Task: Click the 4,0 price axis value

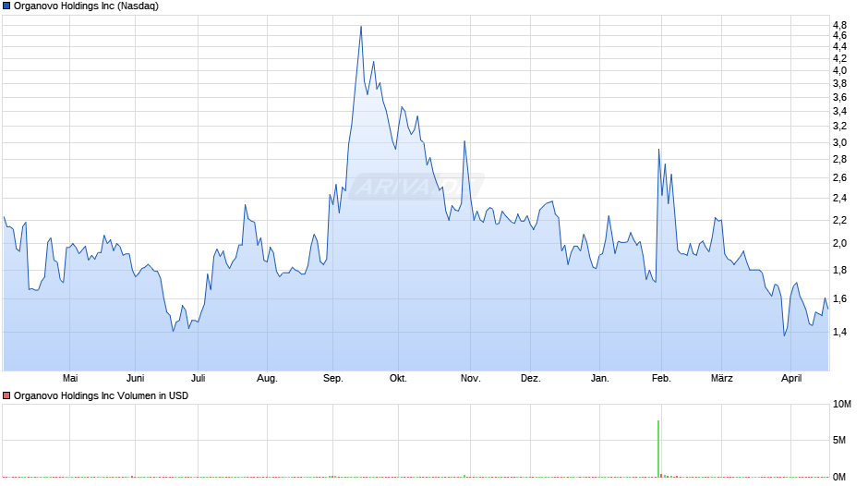Action: [x=839, y=70]
